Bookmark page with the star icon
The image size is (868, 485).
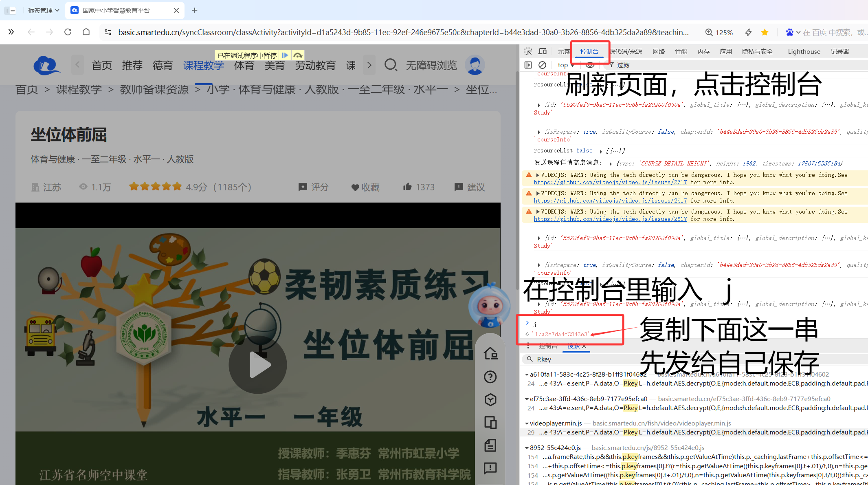click(765, 32)
